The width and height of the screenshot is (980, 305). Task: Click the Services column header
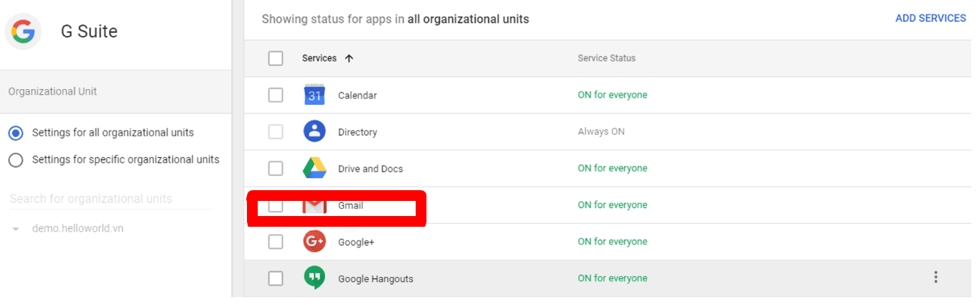319,58
